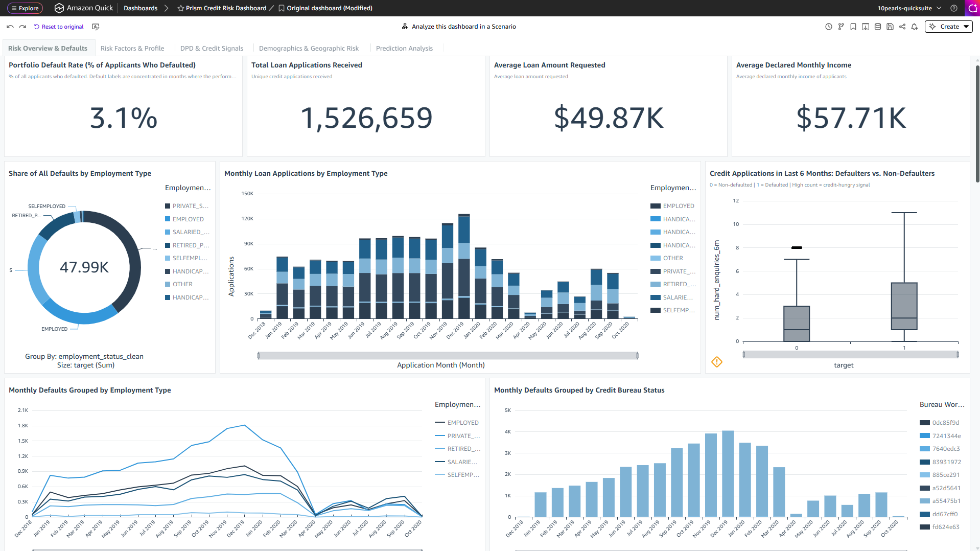The height and width of the screenshot is (551, 980).
Task: Click the Amazon Quick logo
Action: (84, 8)
